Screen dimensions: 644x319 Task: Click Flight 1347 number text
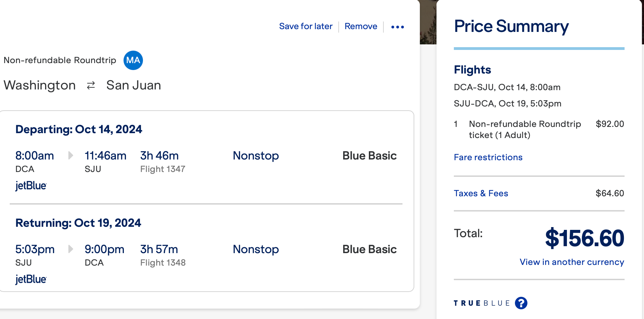[162, 169]
